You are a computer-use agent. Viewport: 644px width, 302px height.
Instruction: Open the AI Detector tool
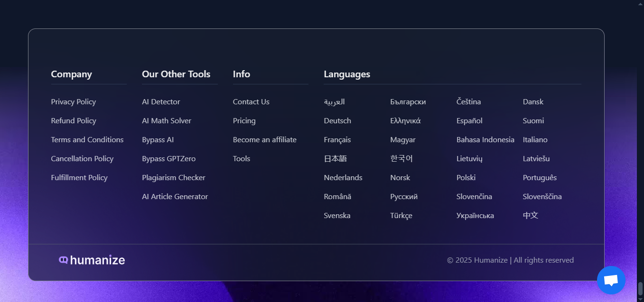point(161,102)
